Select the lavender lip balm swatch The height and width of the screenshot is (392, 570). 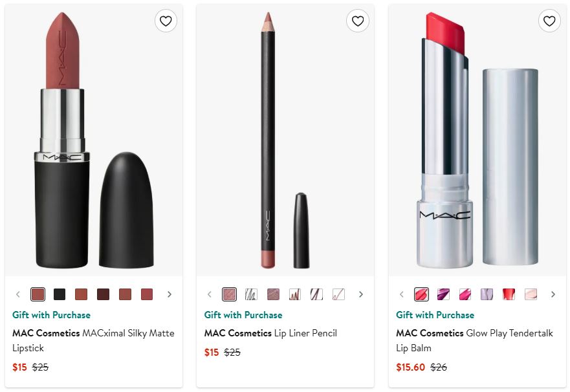coord(487,294)
